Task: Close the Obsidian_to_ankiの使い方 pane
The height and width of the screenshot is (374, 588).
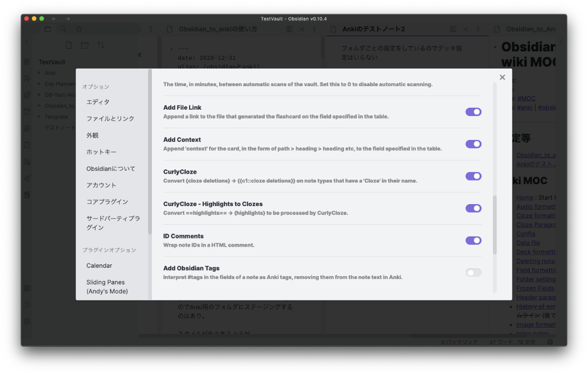Action: 302,29
